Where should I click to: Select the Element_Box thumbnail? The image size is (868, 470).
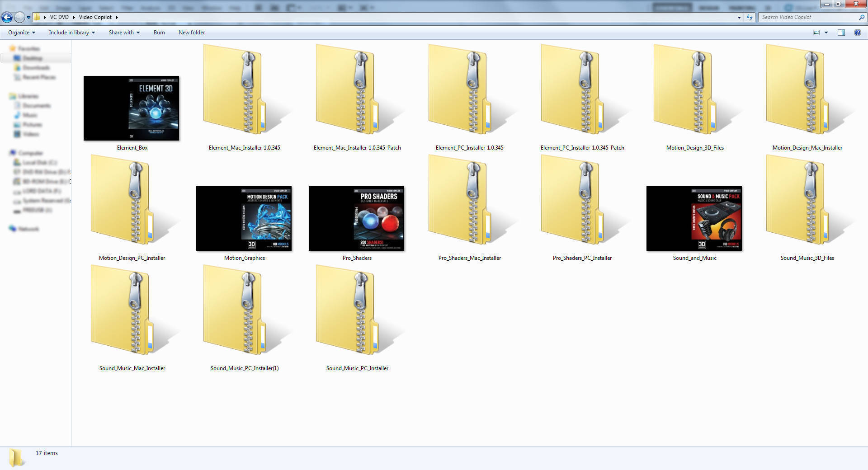(x=131, y=108)
